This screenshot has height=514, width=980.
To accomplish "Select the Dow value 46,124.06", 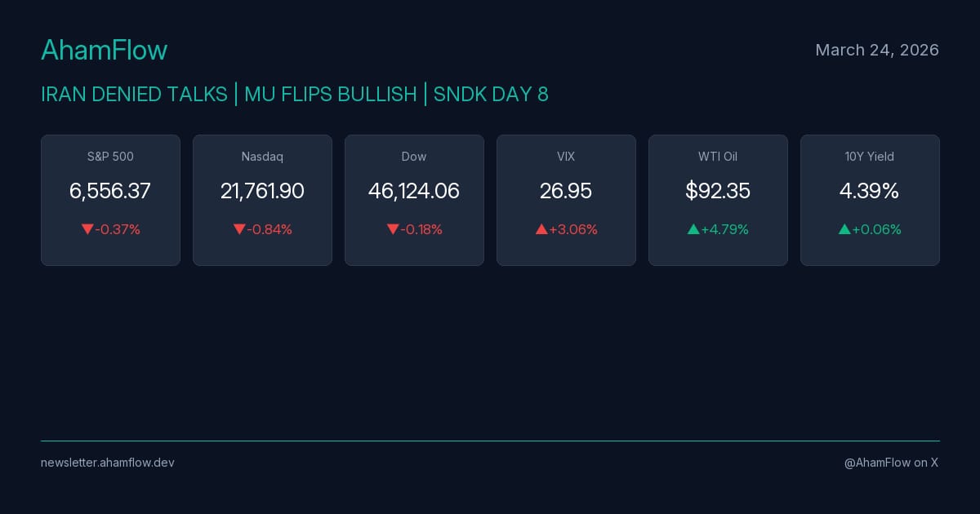I will [x=414, y=191].
